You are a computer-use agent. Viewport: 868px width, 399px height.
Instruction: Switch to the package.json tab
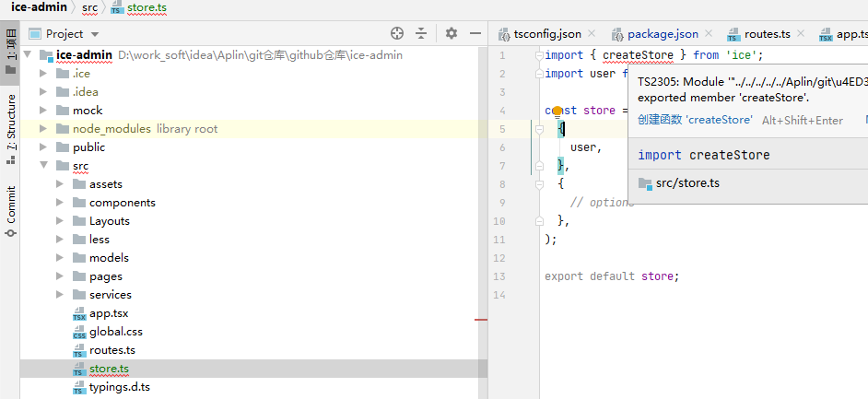pos(663,34)
